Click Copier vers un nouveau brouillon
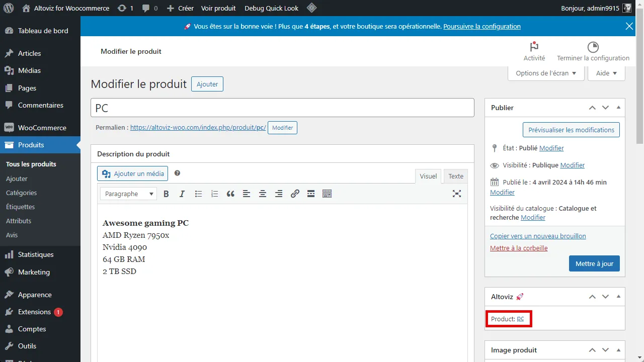This screenshot has width=644, height=362. pyautogui.click(x=538, y=236)
